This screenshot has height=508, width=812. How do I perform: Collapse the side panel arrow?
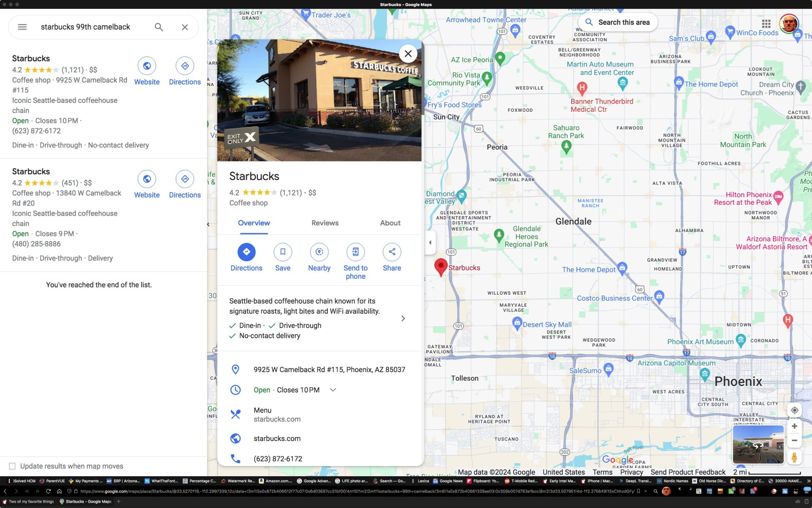430,243
